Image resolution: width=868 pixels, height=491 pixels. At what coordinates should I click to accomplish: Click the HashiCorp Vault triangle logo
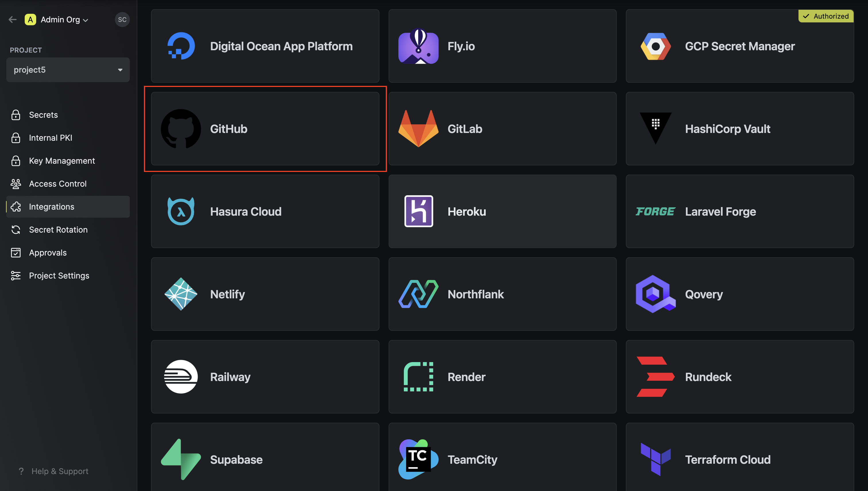(x=655, y=128)
